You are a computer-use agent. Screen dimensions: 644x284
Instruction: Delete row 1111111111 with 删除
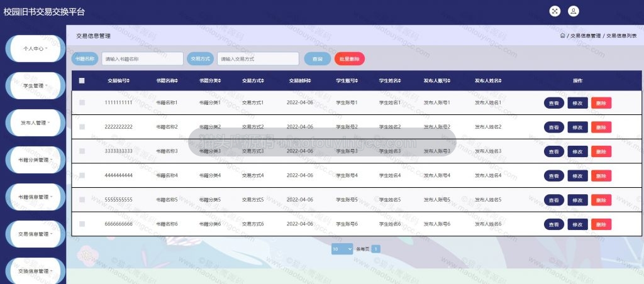tap(601, 103)
